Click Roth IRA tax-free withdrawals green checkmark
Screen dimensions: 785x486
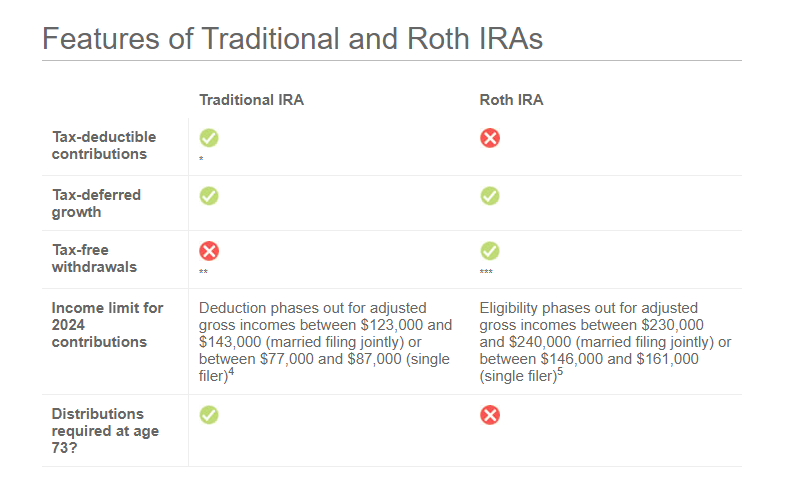click(x=490, y=251)
